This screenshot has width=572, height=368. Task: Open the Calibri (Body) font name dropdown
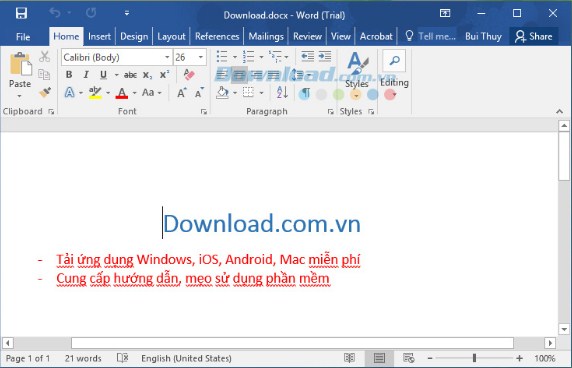[167, 57]
